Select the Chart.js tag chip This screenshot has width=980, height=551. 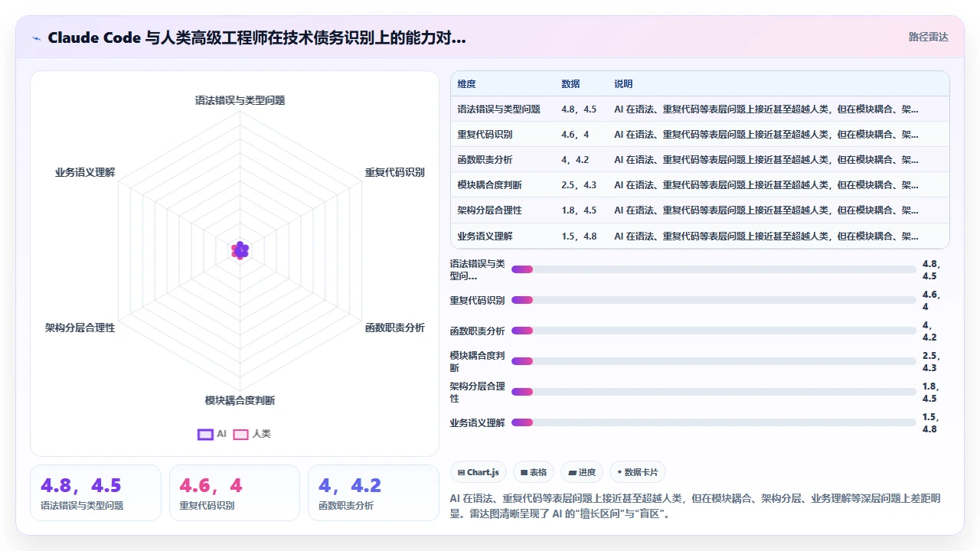pyautogui.click(x=478, y=472)
